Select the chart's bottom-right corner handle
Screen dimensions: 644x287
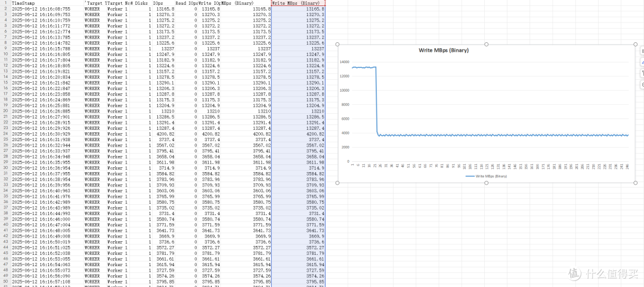click(636, 183)
